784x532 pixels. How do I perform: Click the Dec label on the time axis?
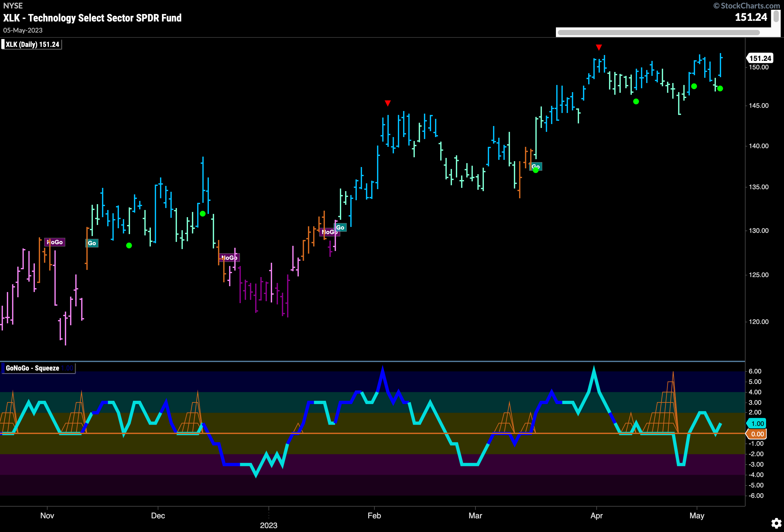click(x=158, y=515)
